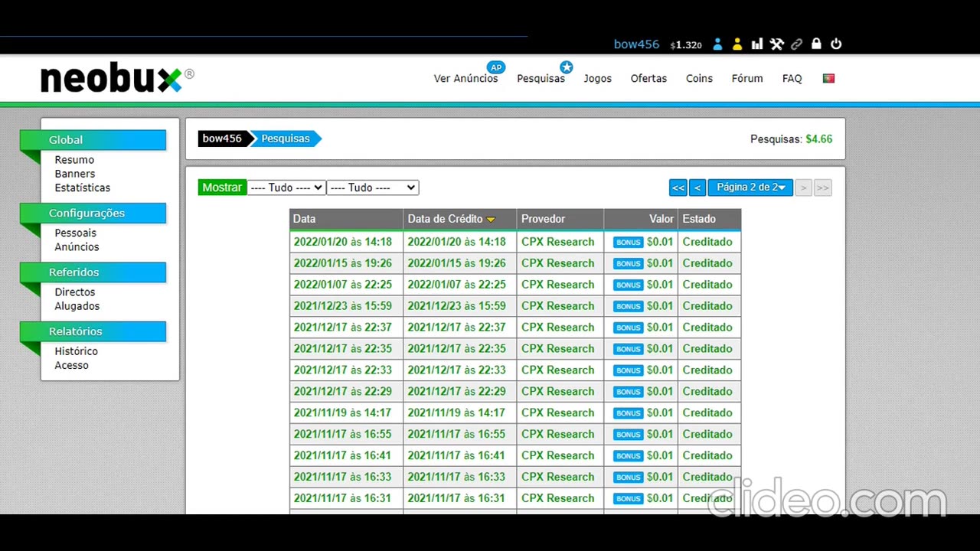Open Ofertas menu item
The image size is (980, 551).
point(648,78)
